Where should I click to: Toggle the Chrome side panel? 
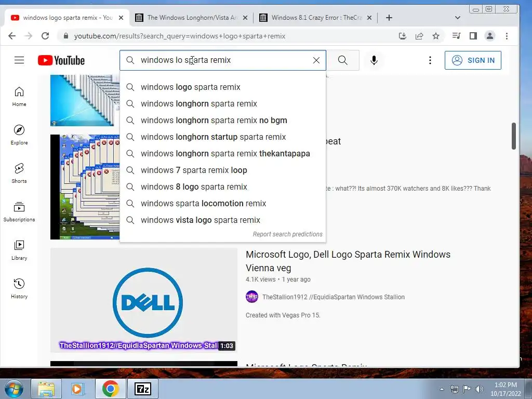click(473, 36)
